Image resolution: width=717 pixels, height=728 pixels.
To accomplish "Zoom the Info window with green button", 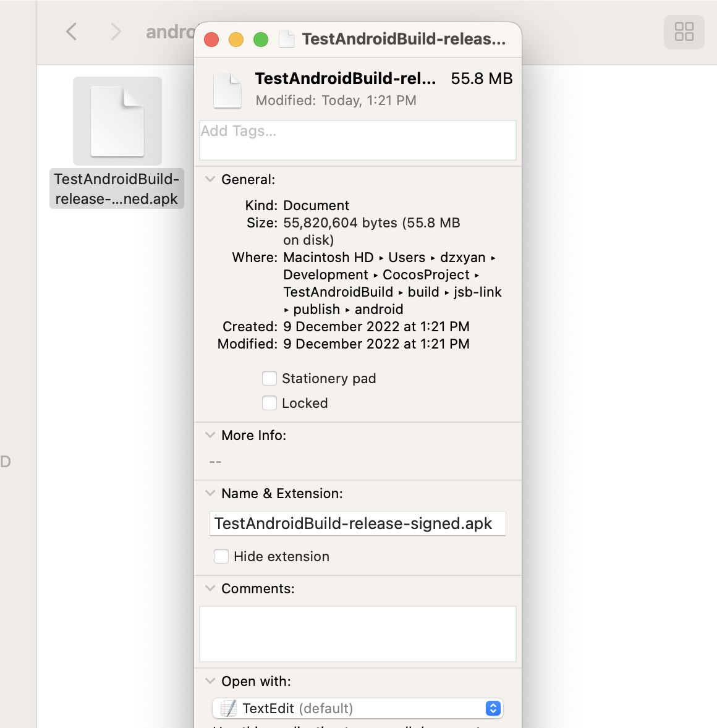I will [260, 40].
